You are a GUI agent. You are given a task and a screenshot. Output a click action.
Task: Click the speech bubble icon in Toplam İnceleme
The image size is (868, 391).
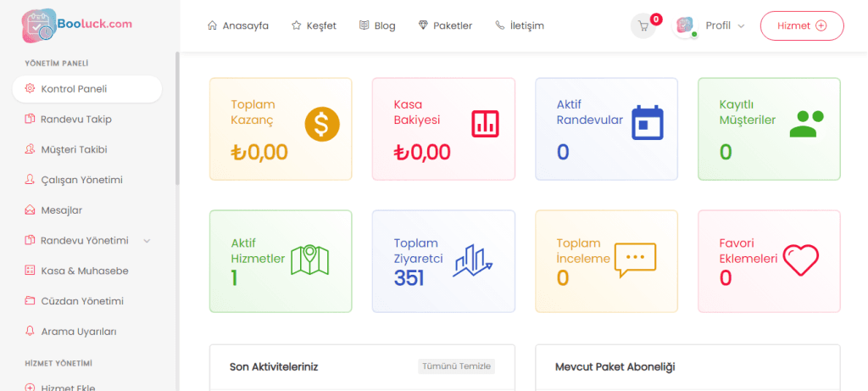[635, 260]
